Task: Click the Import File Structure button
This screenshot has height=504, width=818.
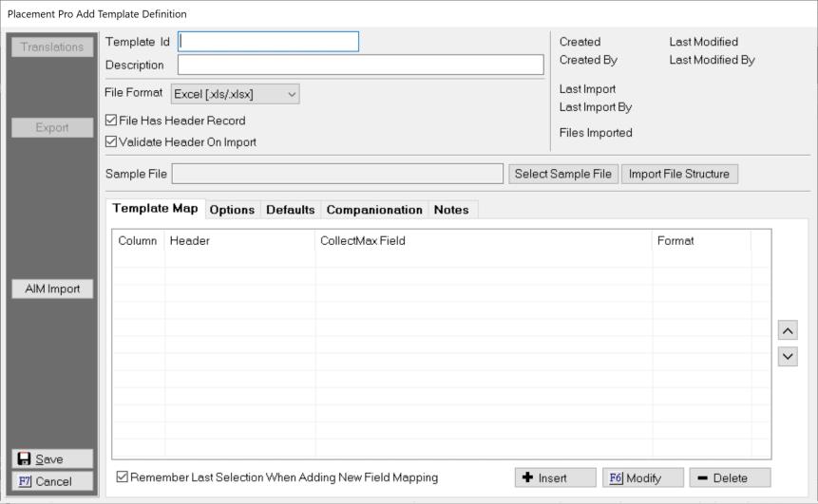Action: tap(678, 174)
